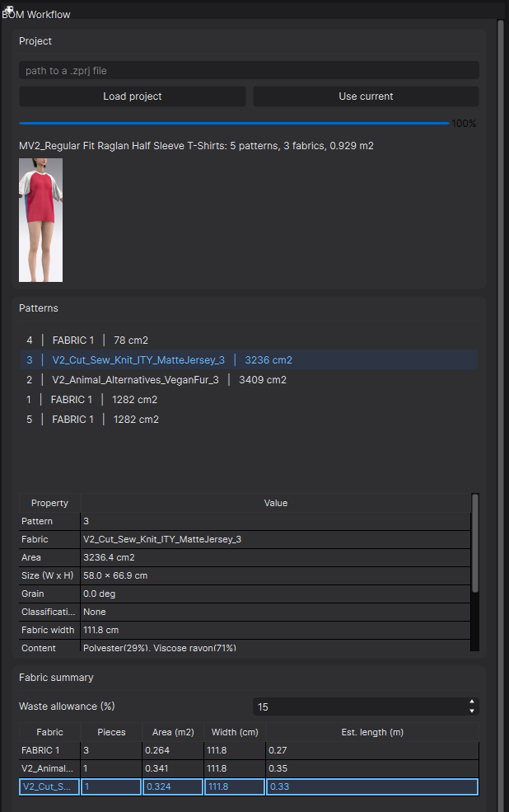Click the pieces cell showing 3
This screenshot has width=509, height=812.
click(111, 750)
